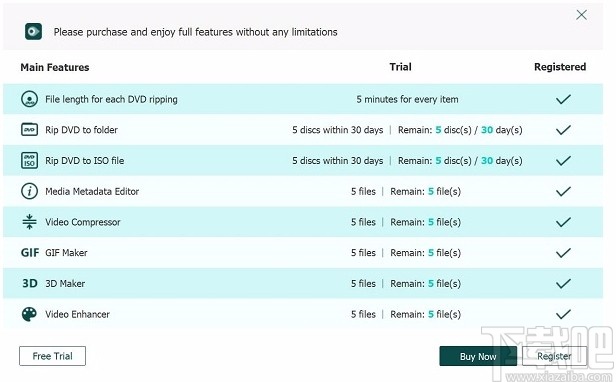Click the Main Features column header
Viewport: 616px width, 382px height.
pos(55,67)
